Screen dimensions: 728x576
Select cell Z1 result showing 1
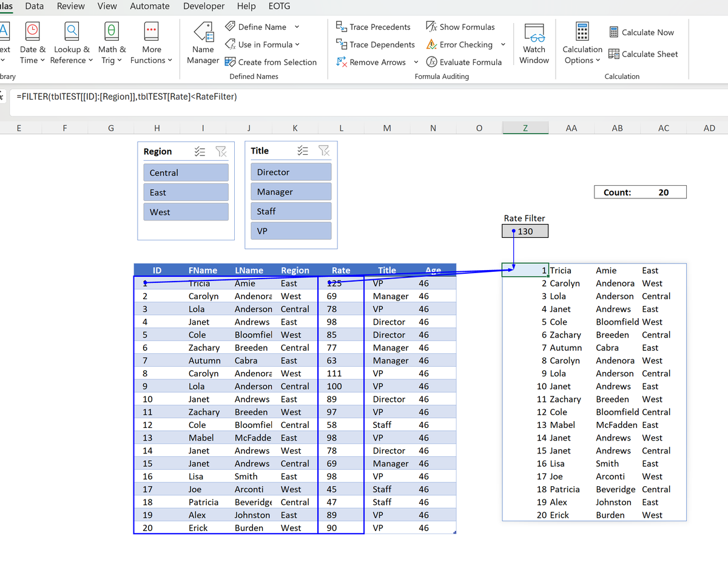coord(525,270)
